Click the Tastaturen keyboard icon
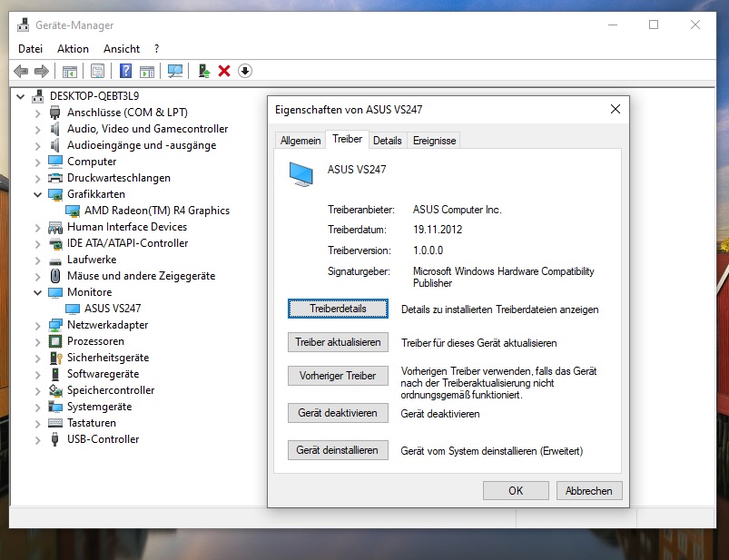Screen dimensions: 729x560 (x=55, y=423)
